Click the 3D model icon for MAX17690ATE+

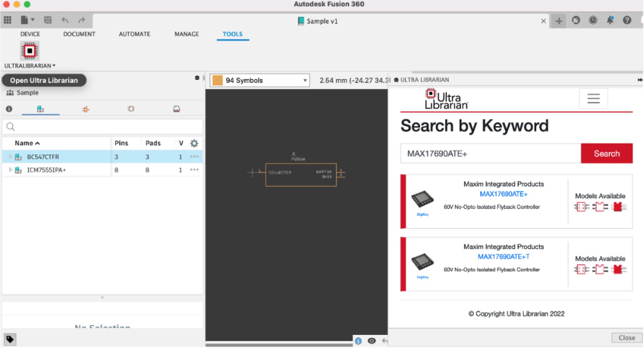coord(619,207)
